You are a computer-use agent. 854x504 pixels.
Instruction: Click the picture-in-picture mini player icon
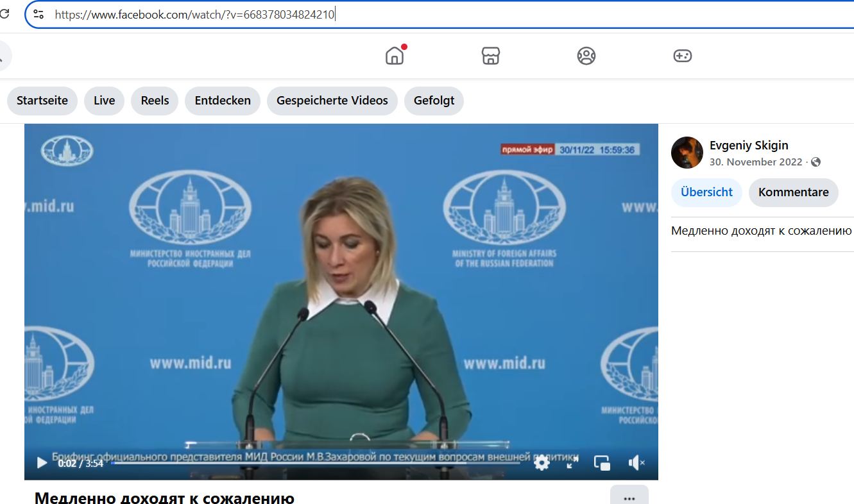pyautogui.click(x=602, y=462)
